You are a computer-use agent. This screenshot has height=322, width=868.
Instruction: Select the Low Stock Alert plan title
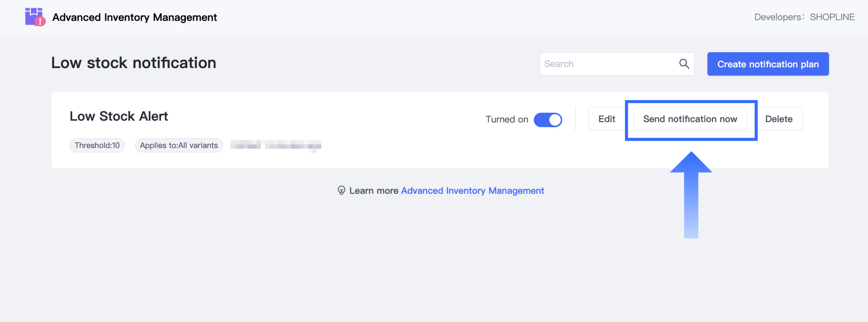(x=119, y=116)
